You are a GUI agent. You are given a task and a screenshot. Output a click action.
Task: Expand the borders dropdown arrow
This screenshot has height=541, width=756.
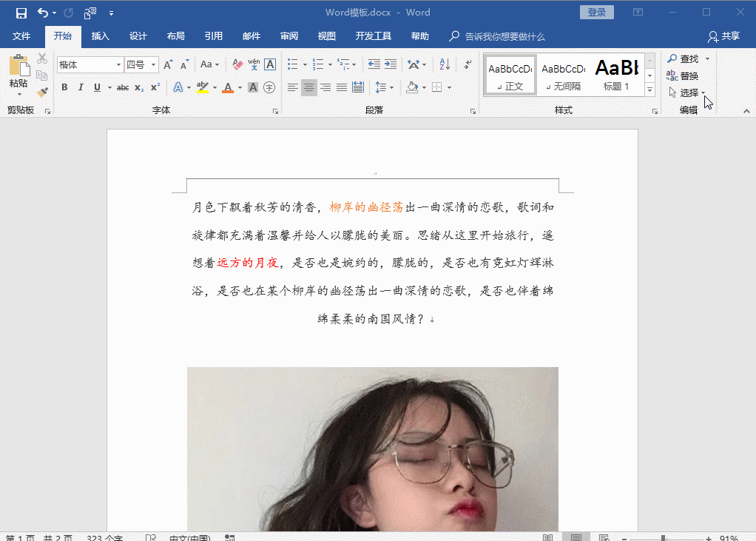coord(449,88)
